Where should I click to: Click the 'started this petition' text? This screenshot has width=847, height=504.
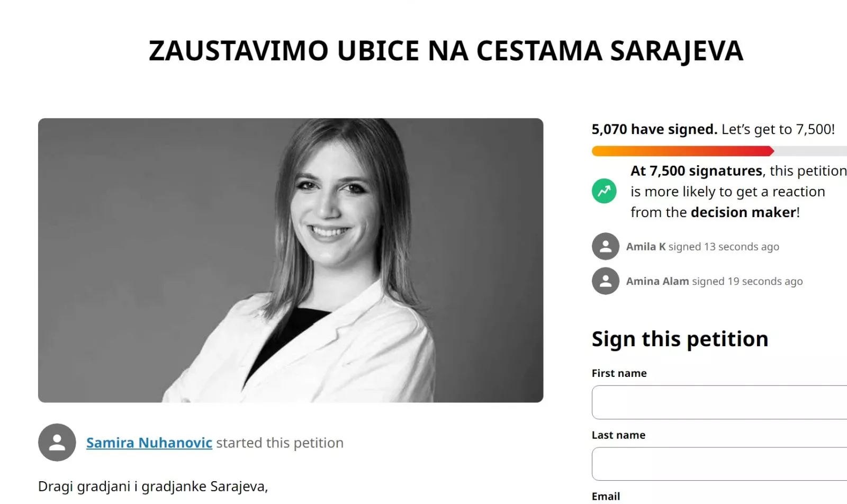coord(280,443)
